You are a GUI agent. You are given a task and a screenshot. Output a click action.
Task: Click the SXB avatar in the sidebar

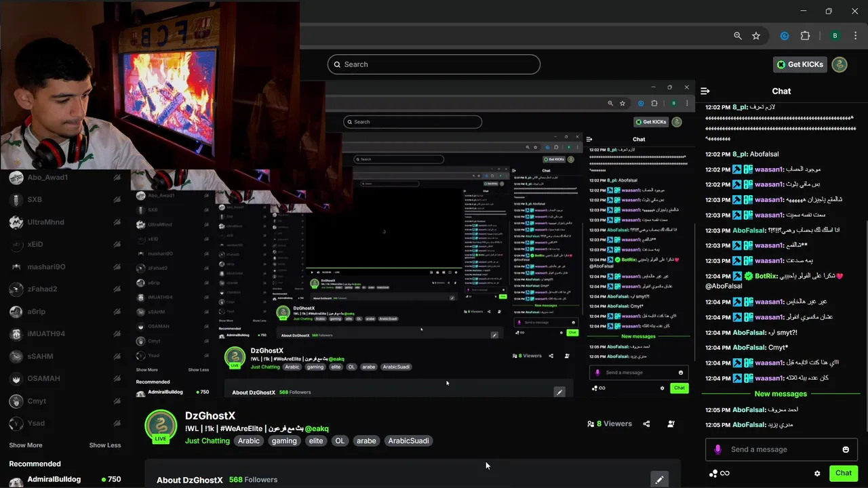[16, 200]
